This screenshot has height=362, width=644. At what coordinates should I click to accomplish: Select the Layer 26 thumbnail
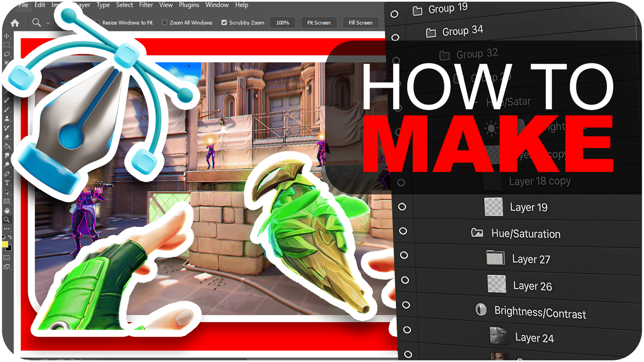coord(497,284)
